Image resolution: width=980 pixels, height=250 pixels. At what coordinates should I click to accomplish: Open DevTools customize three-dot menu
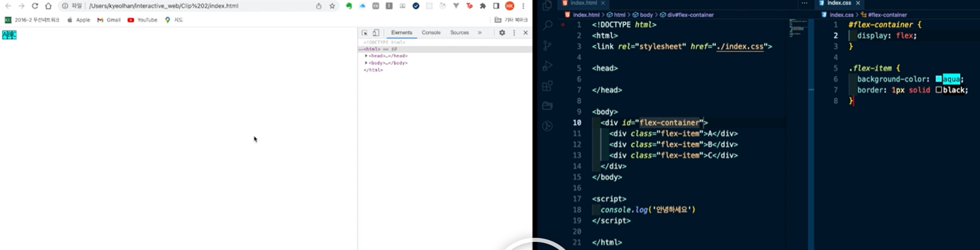tap(514, 32)
